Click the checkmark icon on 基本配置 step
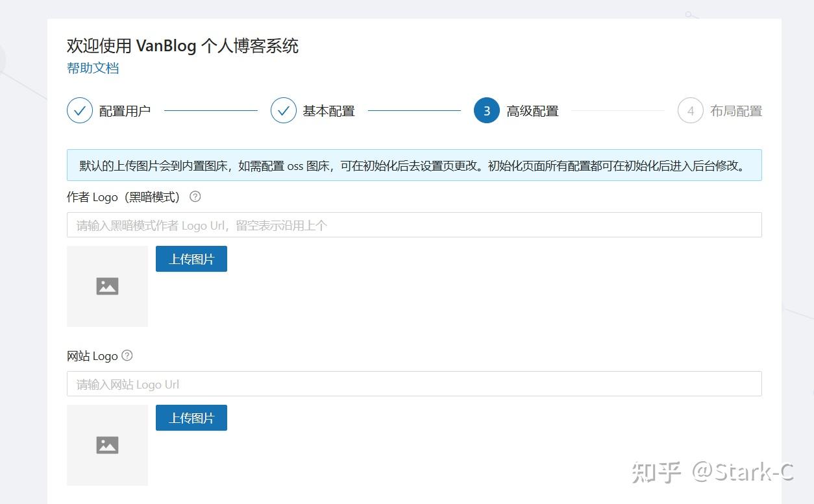 (x=283, y=110)
